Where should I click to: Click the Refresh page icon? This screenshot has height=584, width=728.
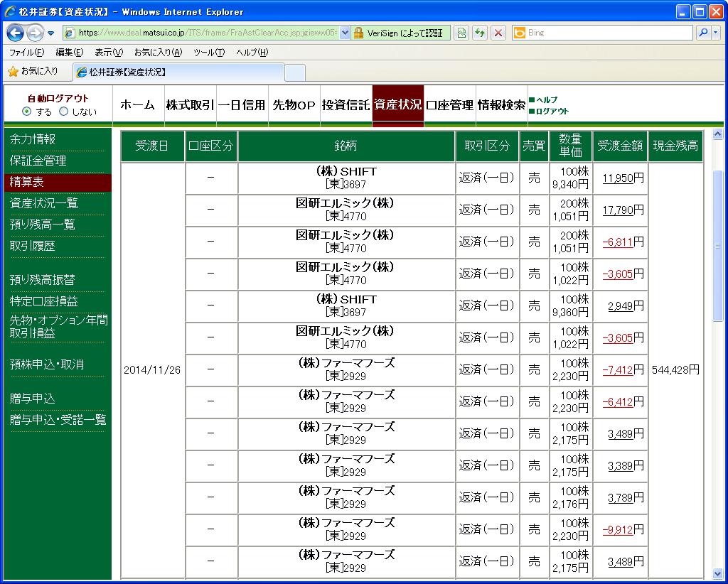coord(480,33)
